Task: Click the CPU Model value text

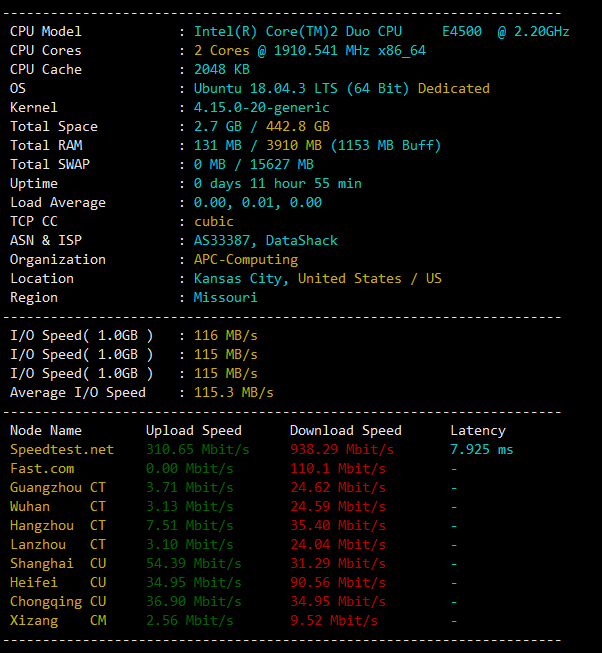Action: coord(381,31)
